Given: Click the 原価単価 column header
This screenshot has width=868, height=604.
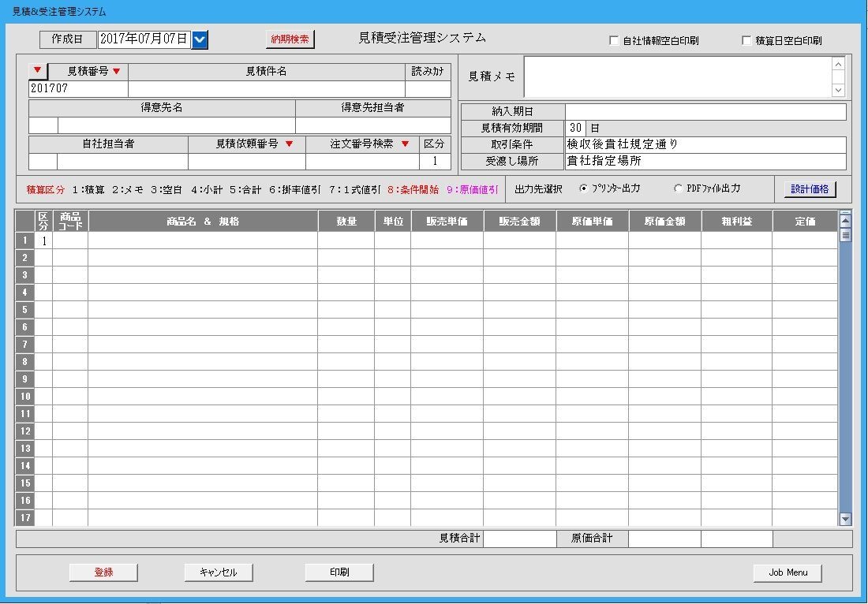Looking at the screenshot, I should (593, 222).
